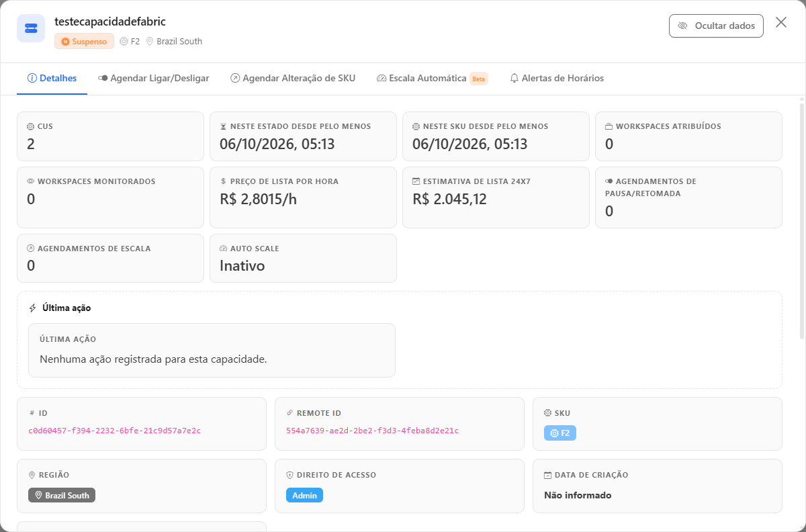Click the shield icon beside Direito de Acesso

[x=289, y=475]
